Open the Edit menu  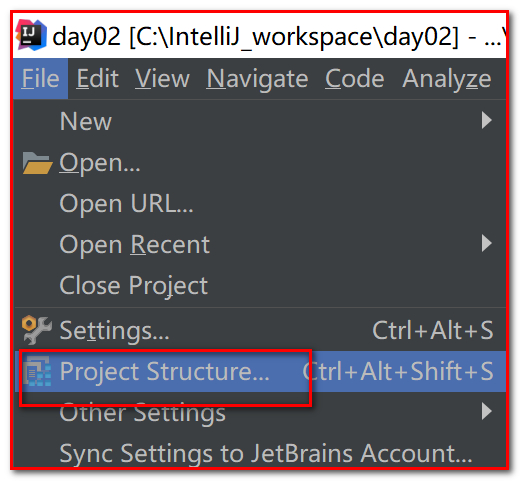[x=97, y=79]
